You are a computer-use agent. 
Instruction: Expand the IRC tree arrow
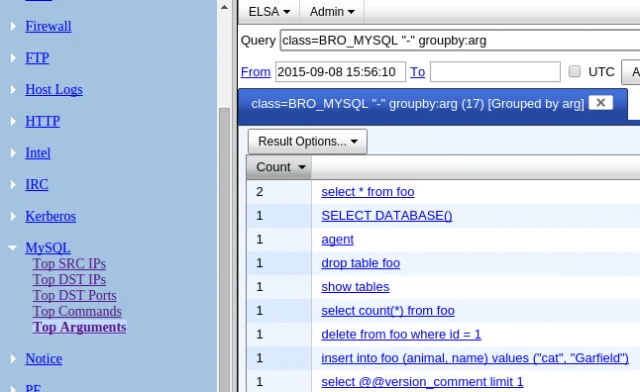pos(13,185)
